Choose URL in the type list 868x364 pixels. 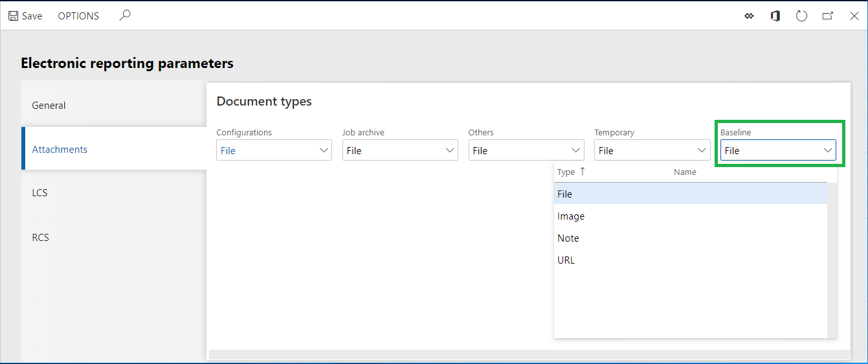[566, 260]
